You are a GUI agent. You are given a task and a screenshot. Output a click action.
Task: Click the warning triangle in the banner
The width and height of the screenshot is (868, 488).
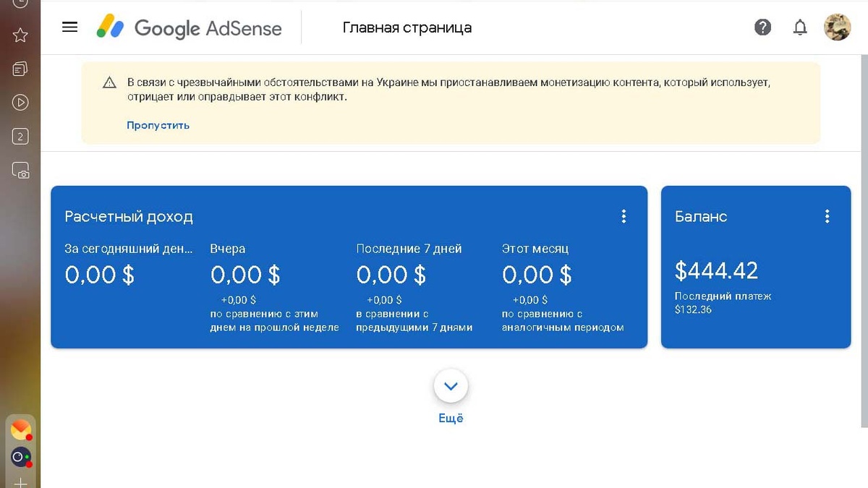(x=109, y=82)
